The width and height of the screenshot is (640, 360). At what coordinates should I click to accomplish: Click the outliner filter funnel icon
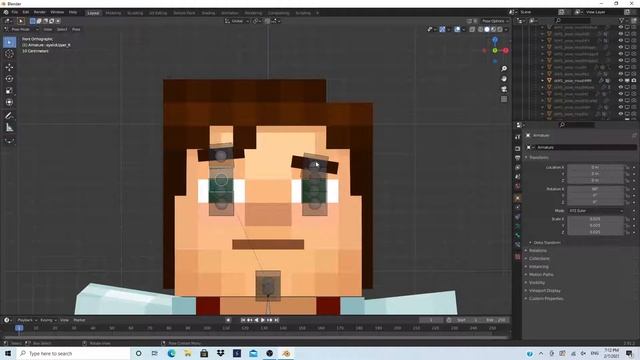tap(621, 20)
